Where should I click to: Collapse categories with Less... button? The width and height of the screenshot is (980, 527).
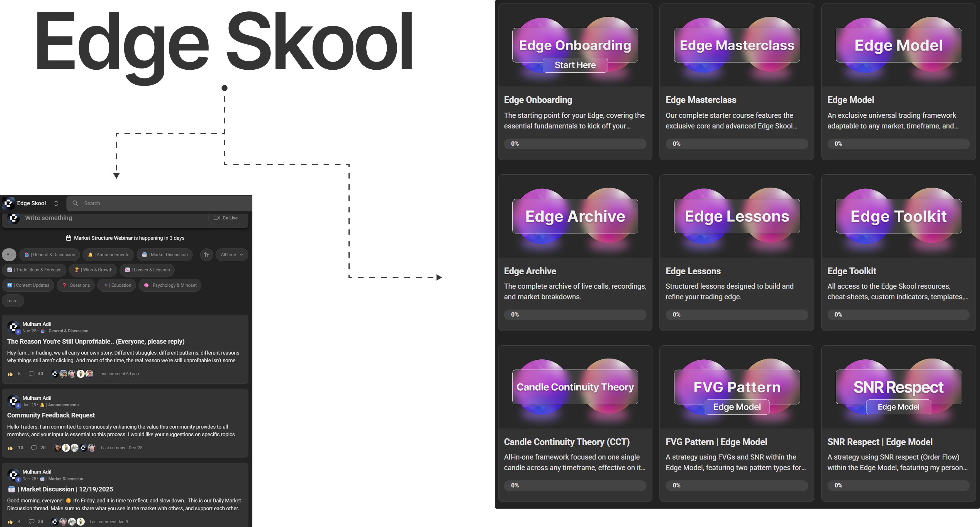13,301
